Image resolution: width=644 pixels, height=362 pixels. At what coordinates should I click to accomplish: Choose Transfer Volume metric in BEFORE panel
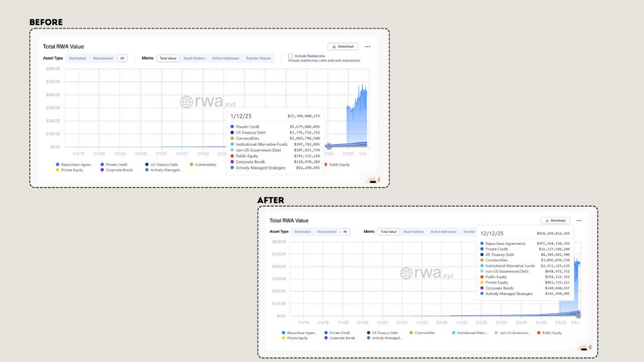pos(258,58)
